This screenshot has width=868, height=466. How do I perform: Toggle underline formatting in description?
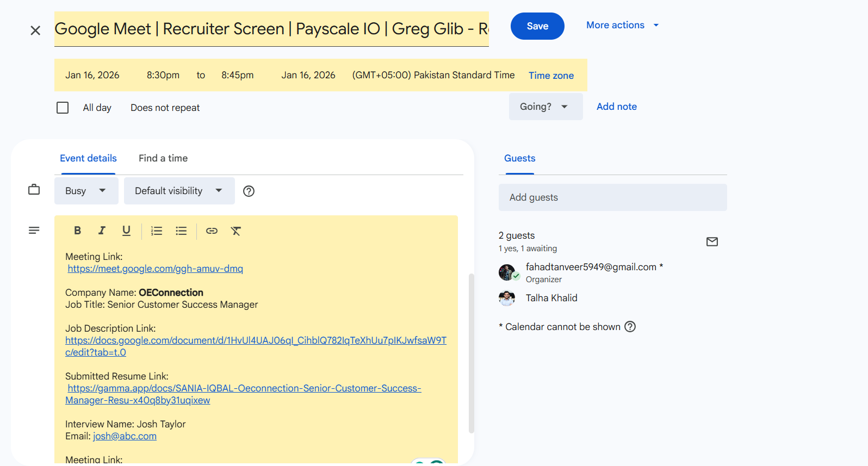(126, 231)
